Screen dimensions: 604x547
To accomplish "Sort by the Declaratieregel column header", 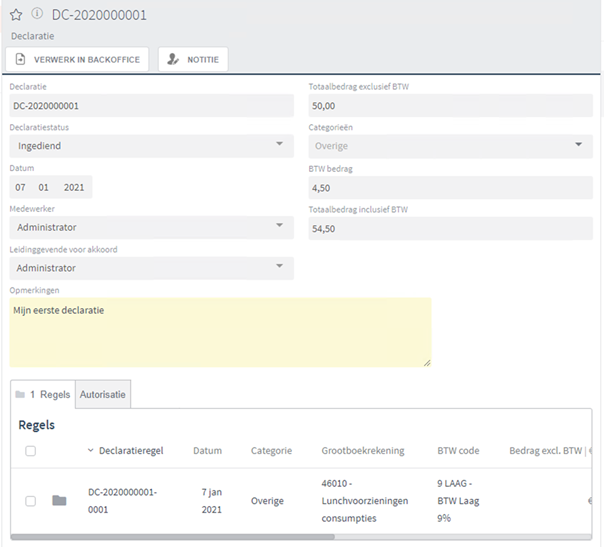I will (x=132, y=451).
